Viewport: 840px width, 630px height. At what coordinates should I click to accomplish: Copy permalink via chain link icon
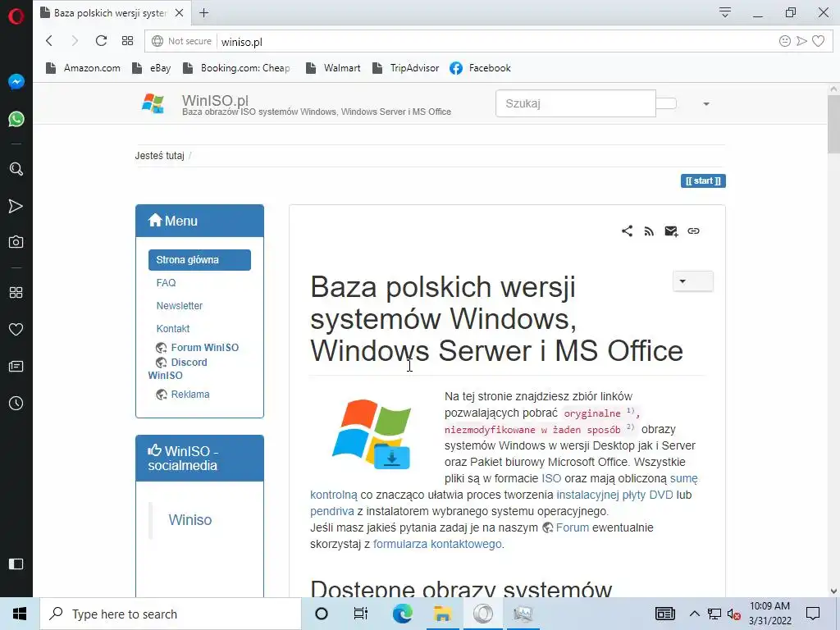(693, 231)
